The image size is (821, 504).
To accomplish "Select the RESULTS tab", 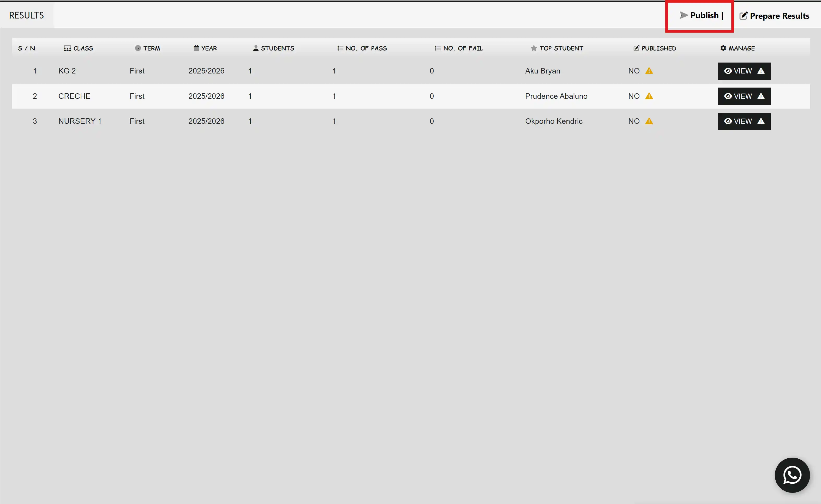I will pos(26,15).
